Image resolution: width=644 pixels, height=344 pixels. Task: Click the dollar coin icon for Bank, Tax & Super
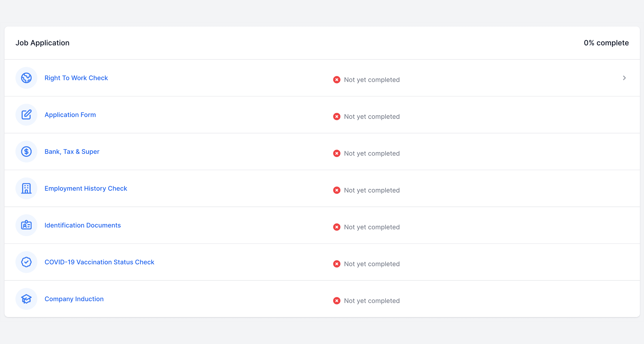pyautogui.click(x=26, y=152)
